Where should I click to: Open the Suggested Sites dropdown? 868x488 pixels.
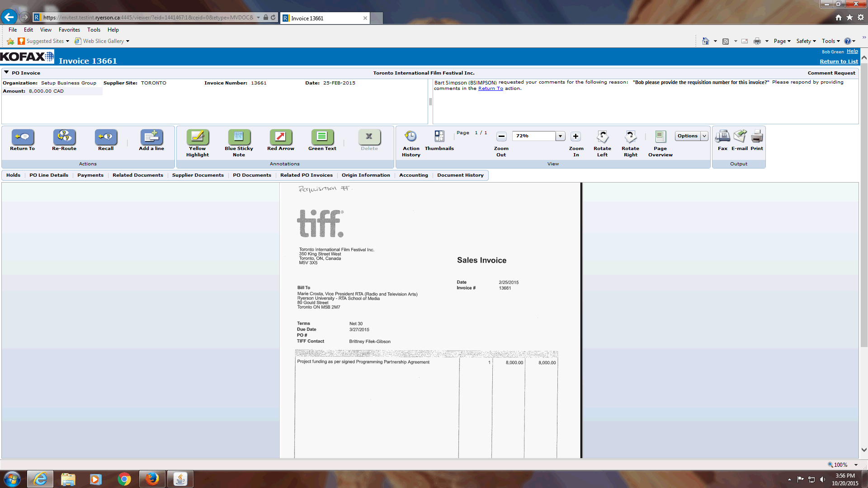(x=67, y=41)
